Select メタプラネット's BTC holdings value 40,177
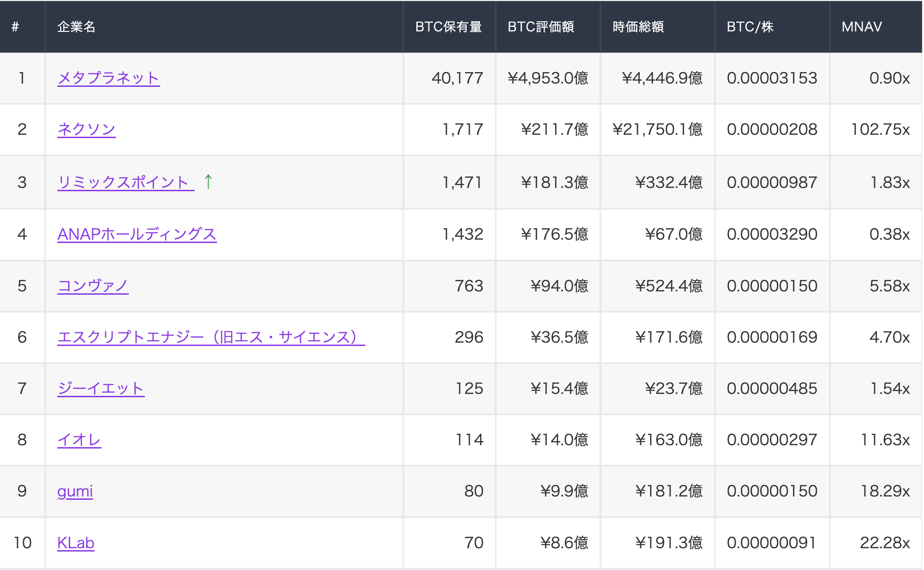 tap(457, 78)
